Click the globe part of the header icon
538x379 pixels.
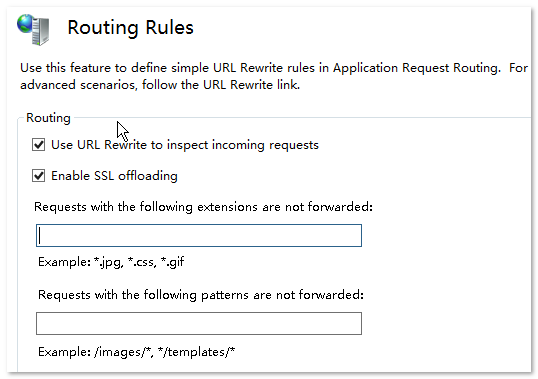coord(25,23)
